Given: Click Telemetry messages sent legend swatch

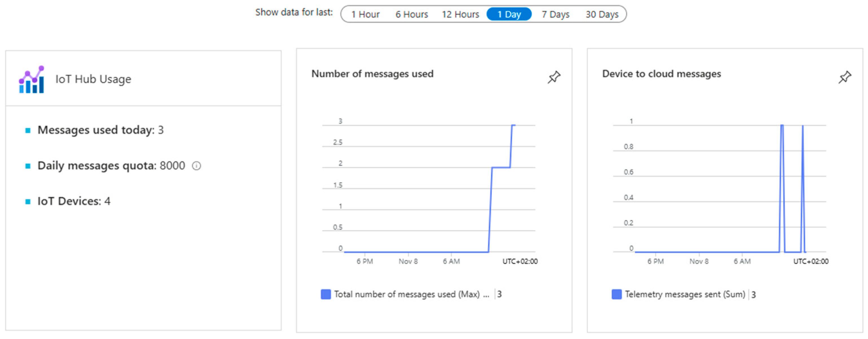Looking at the screenshot, I should [616, 294].
